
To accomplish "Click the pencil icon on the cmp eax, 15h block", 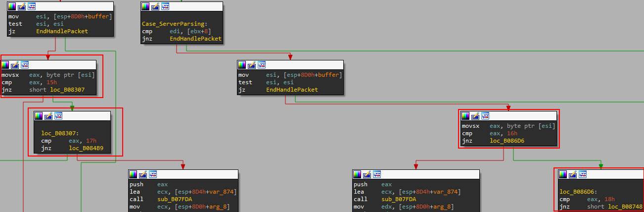I will click(15, 65).
